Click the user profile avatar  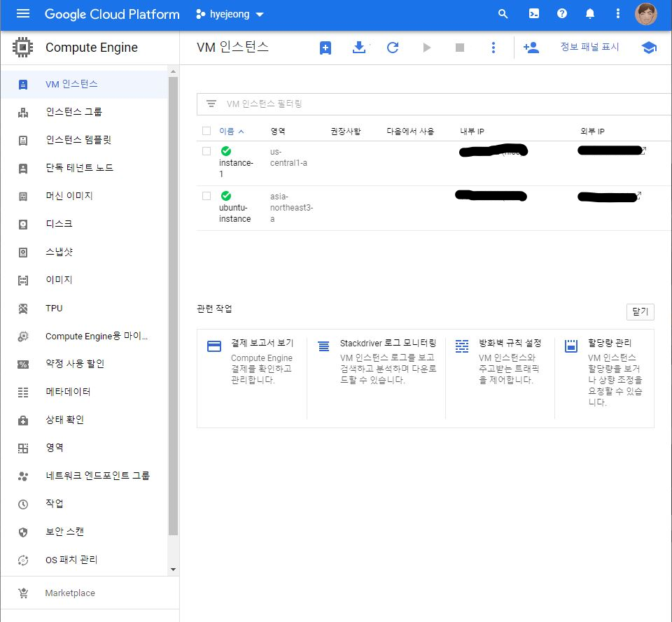point(645,14)
